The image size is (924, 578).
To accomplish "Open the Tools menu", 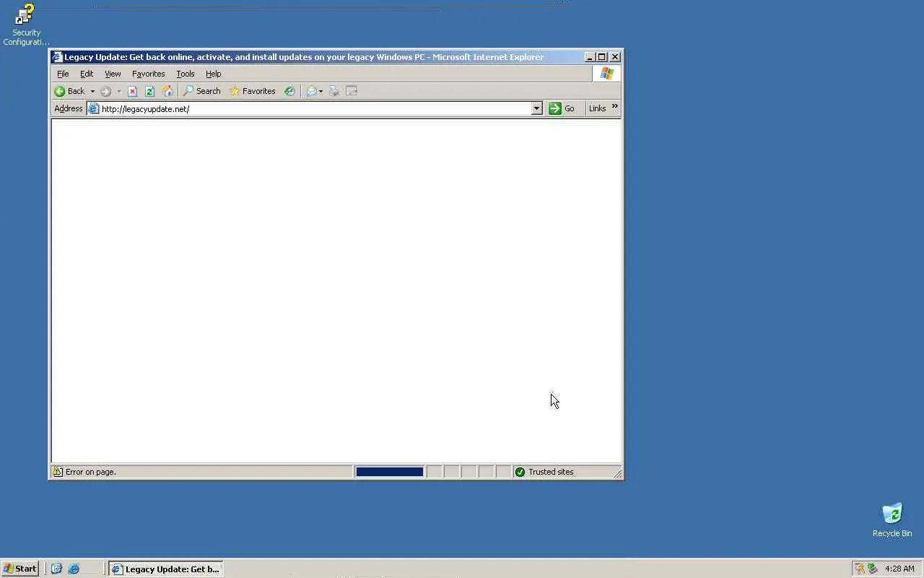I will (x=186, y=74).
